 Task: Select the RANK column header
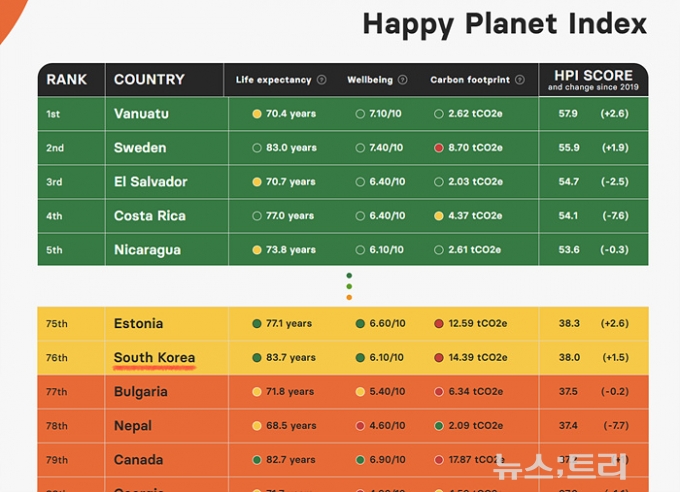click(x=67, y=80)
